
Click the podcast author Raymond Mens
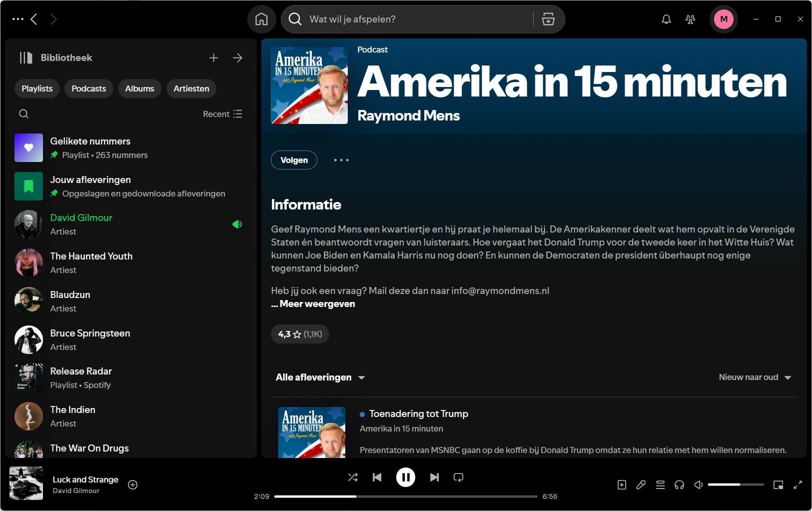408,115
